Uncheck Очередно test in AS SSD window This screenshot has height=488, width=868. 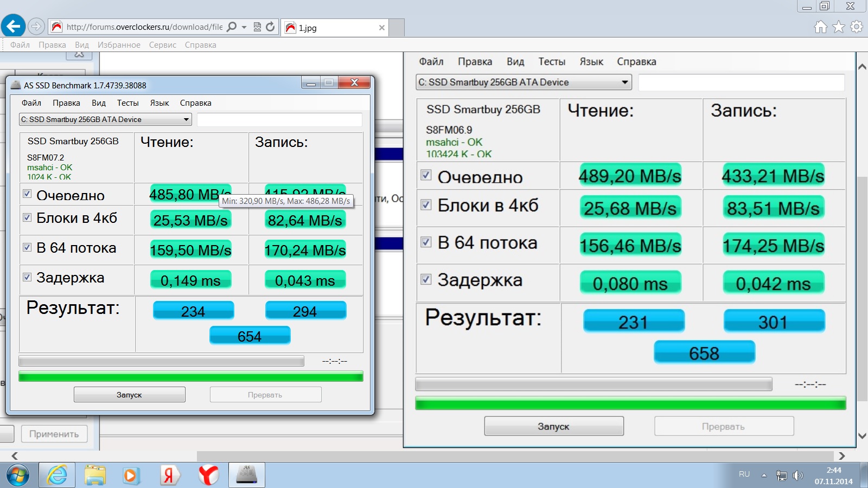coord(27,194)
